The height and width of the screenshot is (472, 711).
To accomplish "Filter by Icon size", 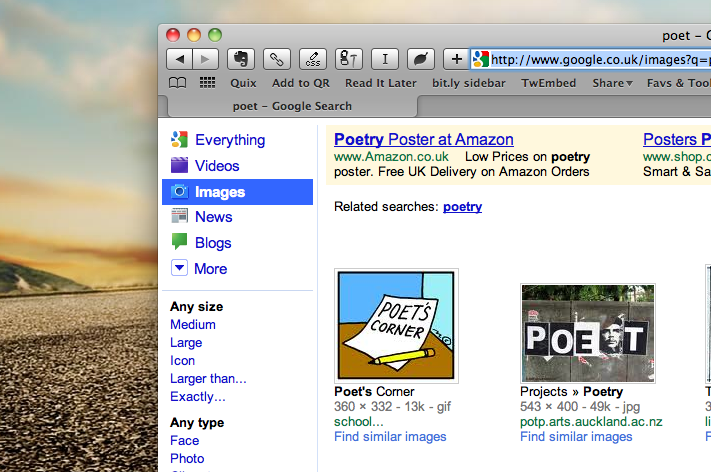I will [182, 361].
